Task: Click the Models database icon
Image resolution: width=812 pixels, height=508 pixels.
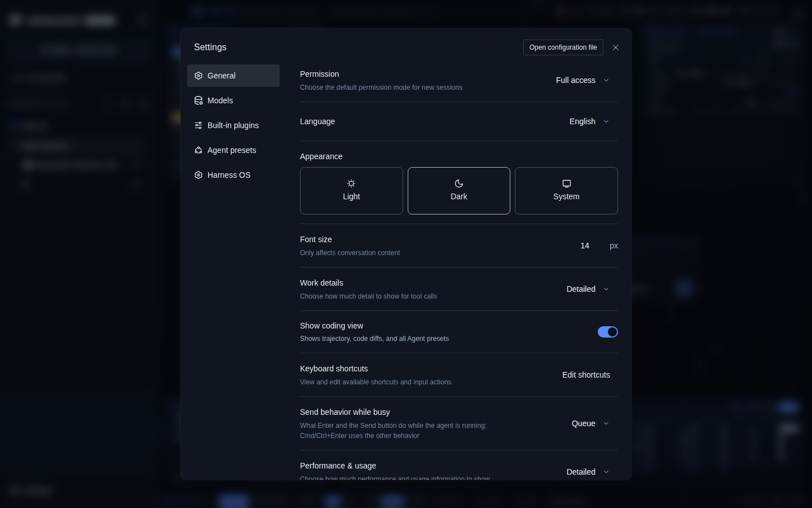Action: (198, 100)
